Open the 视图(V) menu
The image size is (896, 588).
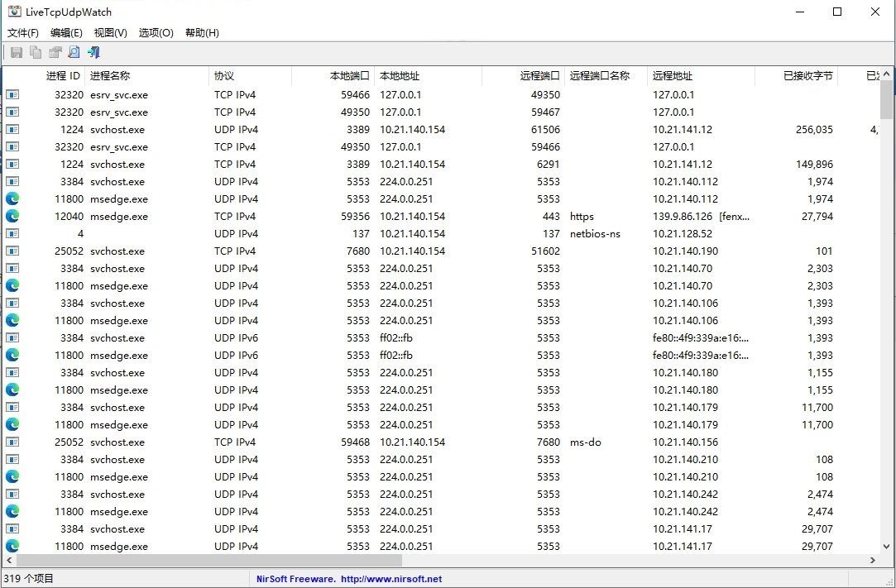[110, 33]
